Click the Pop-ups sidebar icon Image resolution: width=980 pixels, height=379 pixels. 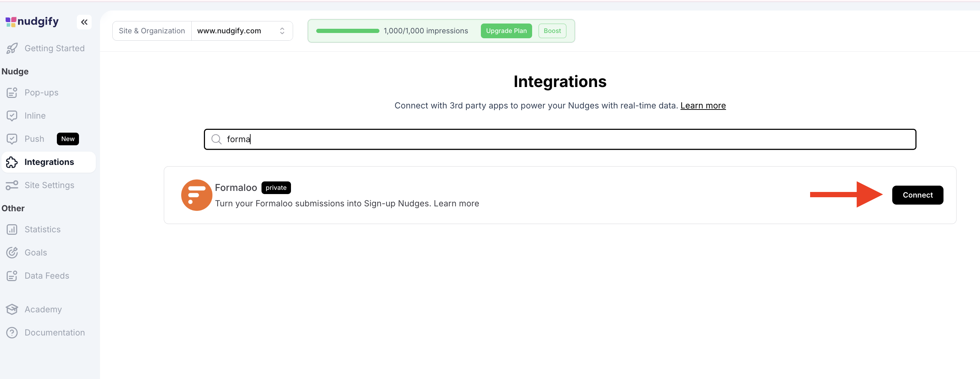(x=12, y=92)
